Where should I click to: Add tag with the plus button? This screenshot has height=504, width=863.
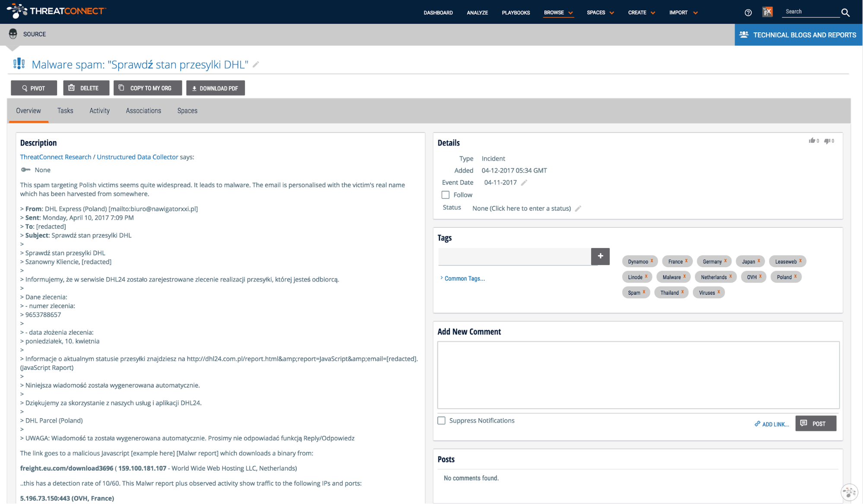[x=600, y=256]
